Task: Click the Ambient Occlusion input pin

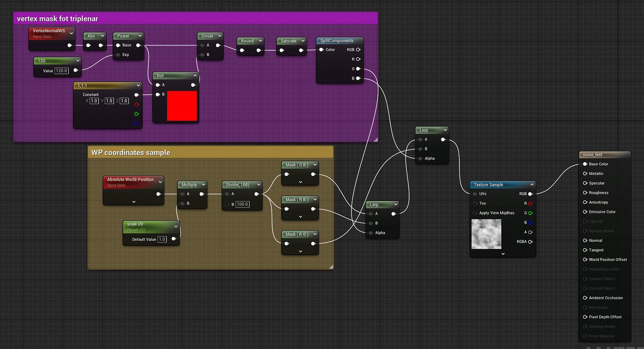Action: tap(585, 298)
